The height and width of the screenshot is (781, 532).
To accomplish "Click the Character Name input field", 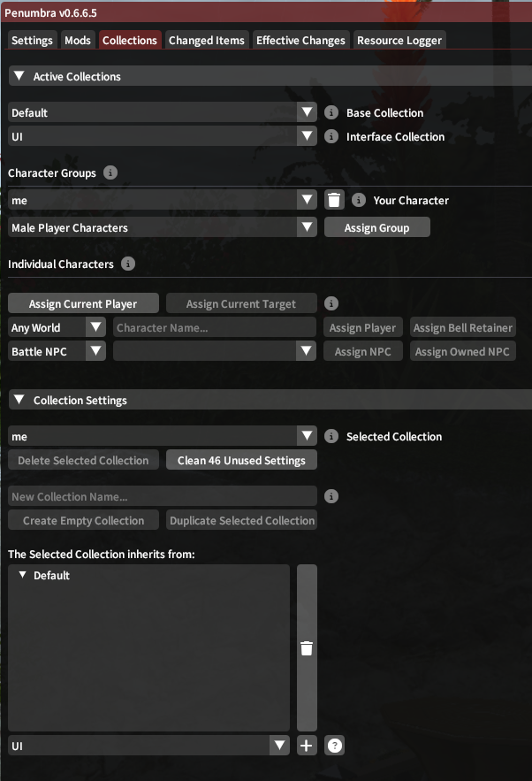I will tap(215, 328).
